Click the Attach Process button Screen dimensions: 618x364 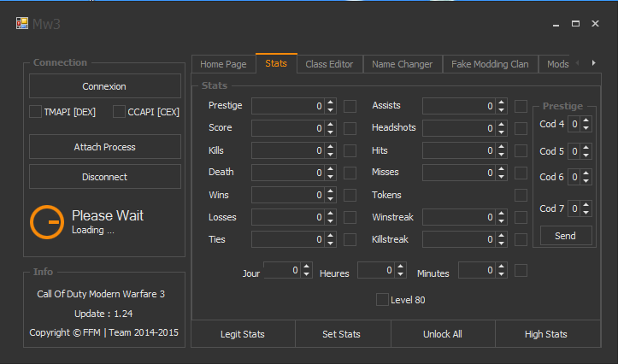click(105, 147)
